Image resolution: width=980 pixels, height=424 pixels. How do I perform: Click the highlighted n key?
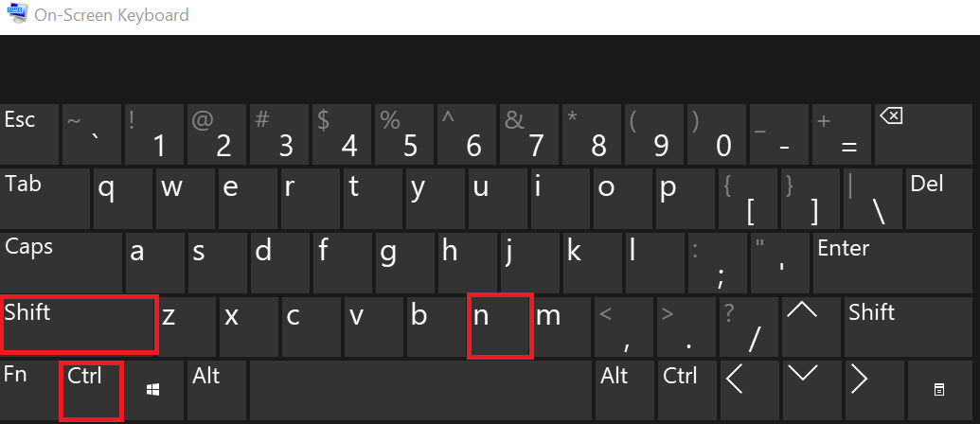pyautogui.click(x=500, y=326)
